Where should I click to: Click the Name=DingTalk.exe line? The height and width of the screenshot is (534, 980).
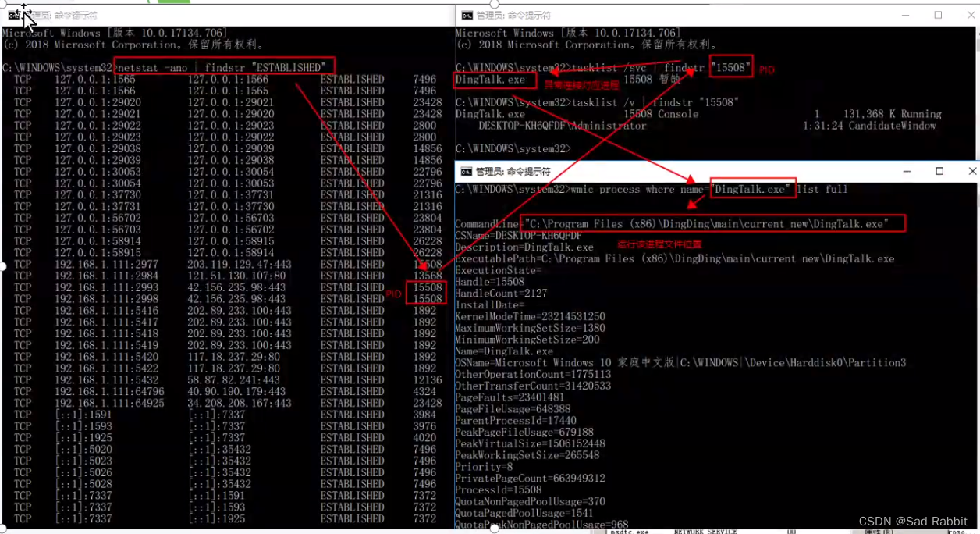[x=504, y=351]
